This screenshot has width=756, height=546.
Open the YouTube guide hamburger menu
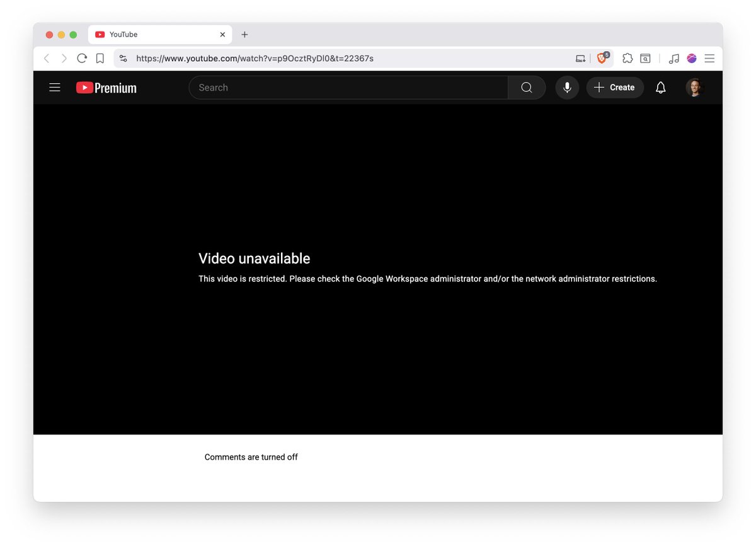tap(55, 88)
